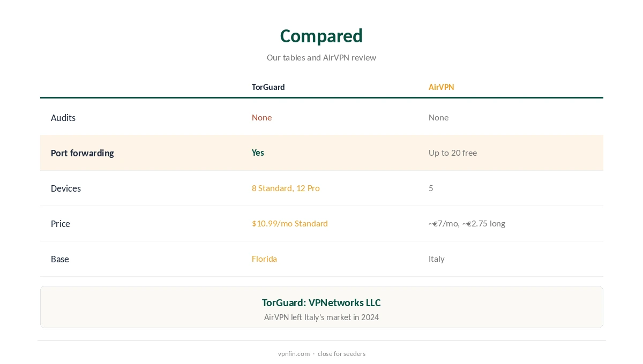This screenshot has height=364, width=643.
Task: Click the 'close for seeders' footer text
Action: 341,354
